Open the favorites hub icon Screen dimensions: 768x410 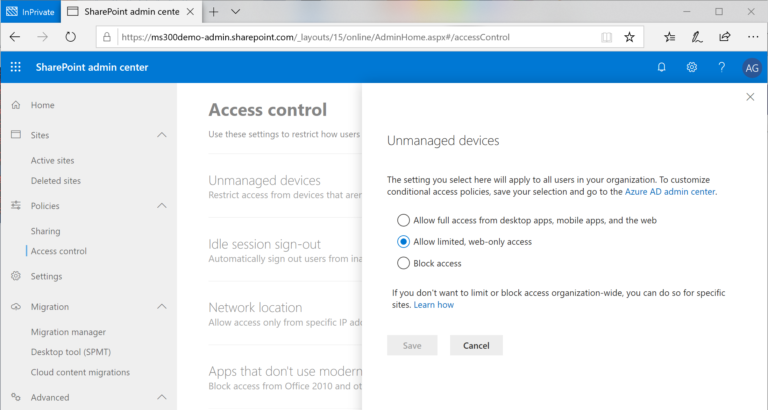pyautogui.click(x=670, y=37)
